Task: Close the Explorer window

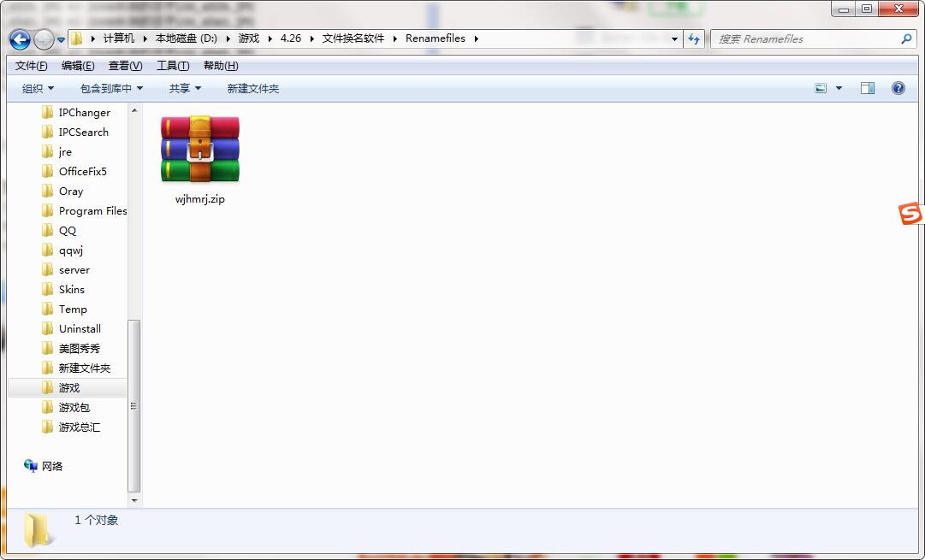Action: coord(898,9)
